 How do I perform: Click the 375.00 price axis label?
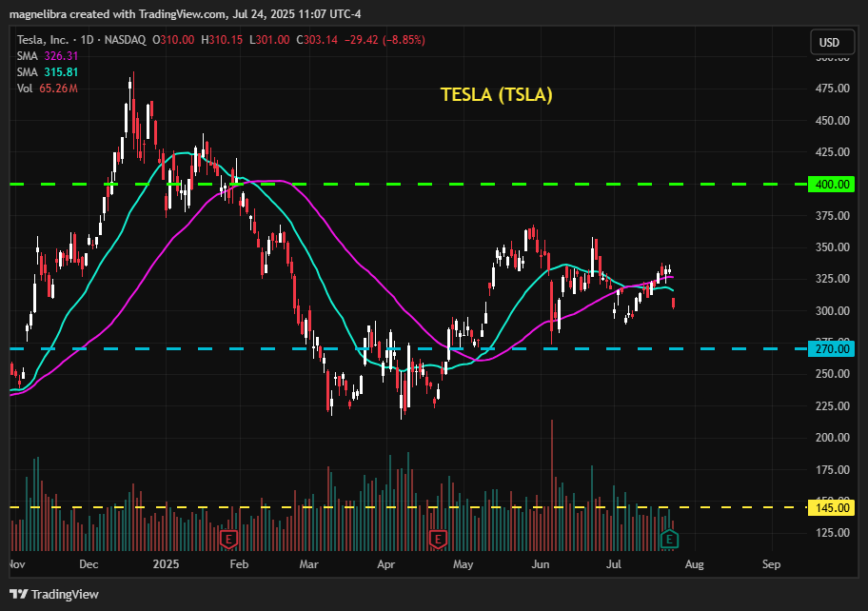(832, 215)
